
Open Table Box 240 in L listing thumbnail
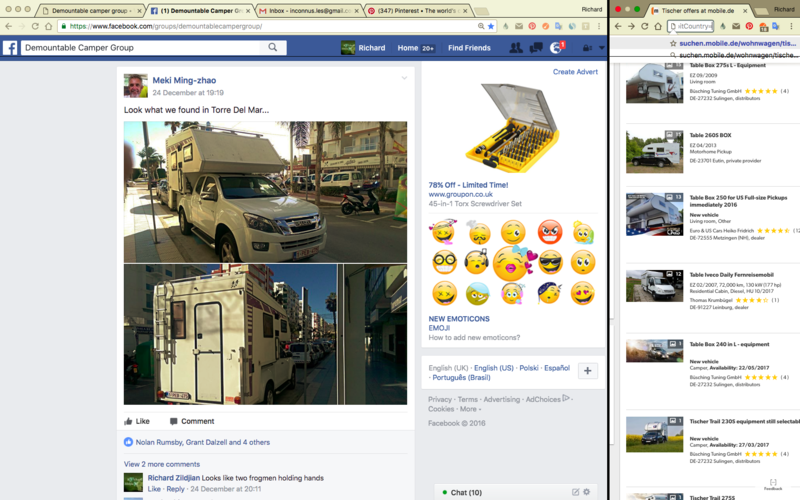655,351
